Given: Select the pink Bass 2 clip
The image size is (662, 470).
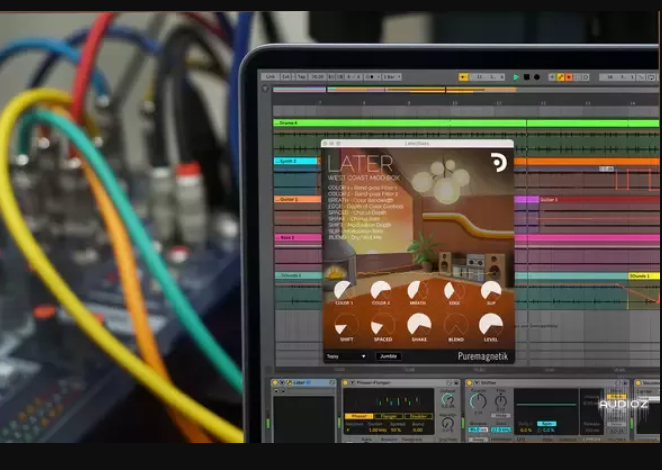Looking at the screenshot, I should (297, 238).
